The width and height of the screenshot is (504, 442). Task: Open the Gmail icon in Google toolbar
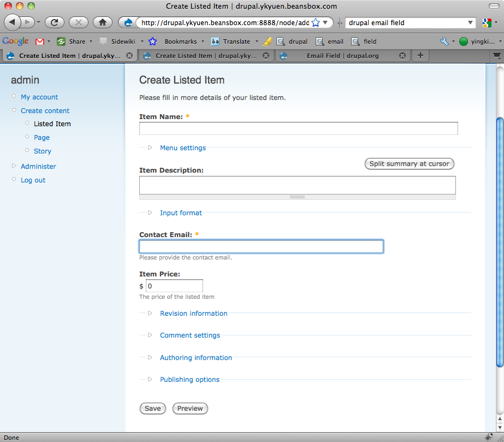pos(40,42)
